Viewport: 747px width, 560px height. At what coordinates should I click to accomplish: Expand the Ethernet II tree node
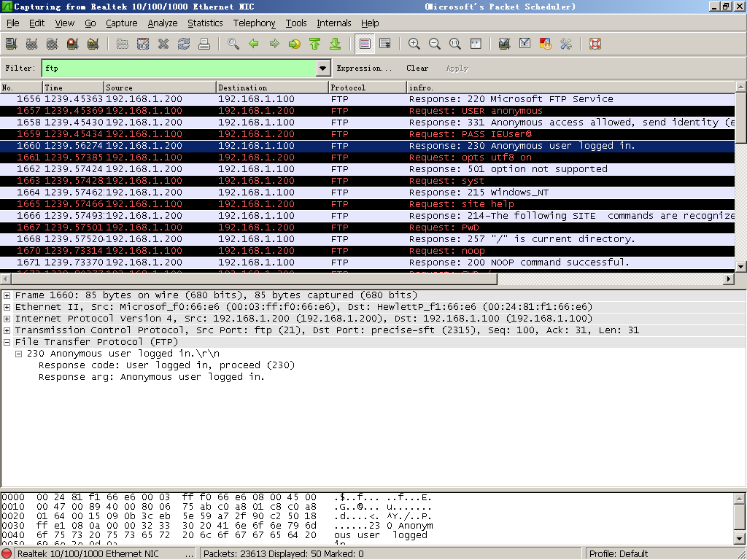pyautogui.click(x=7, y=307)
